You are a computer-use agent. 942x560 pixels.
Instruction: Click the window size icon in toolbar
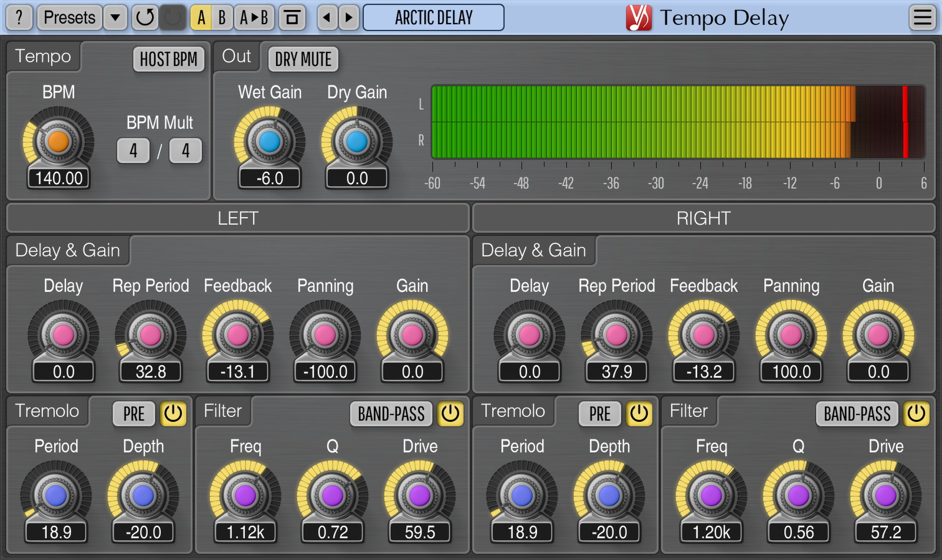point(292,18)
